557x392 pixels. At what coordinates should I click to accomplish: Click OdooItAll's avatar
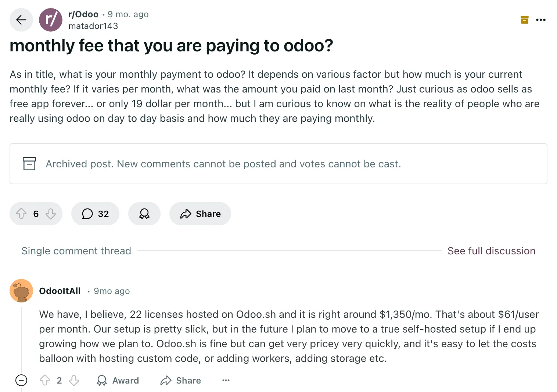21,291
